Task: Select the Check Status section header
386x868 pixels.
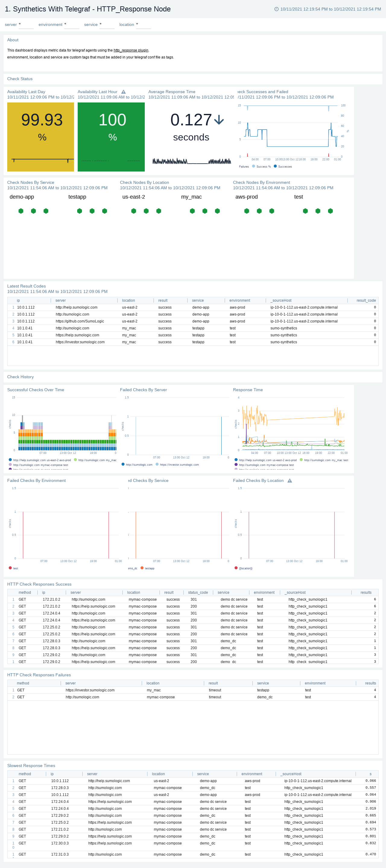Action: coord(20,79)
